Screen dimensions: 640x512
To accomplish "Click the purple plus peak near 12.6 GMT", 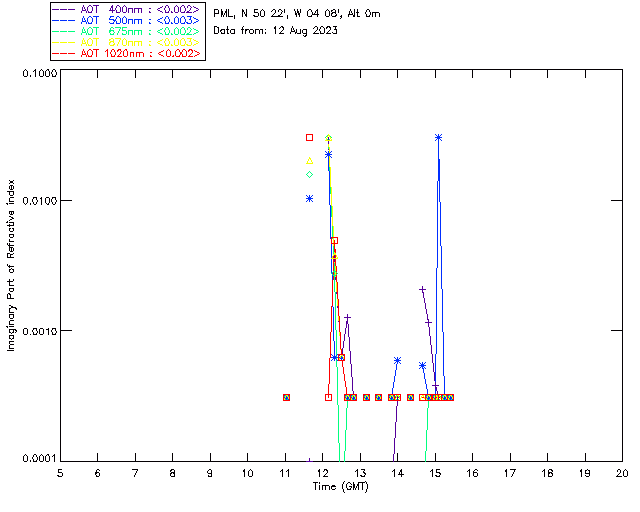I will click(x=347, y=317).
